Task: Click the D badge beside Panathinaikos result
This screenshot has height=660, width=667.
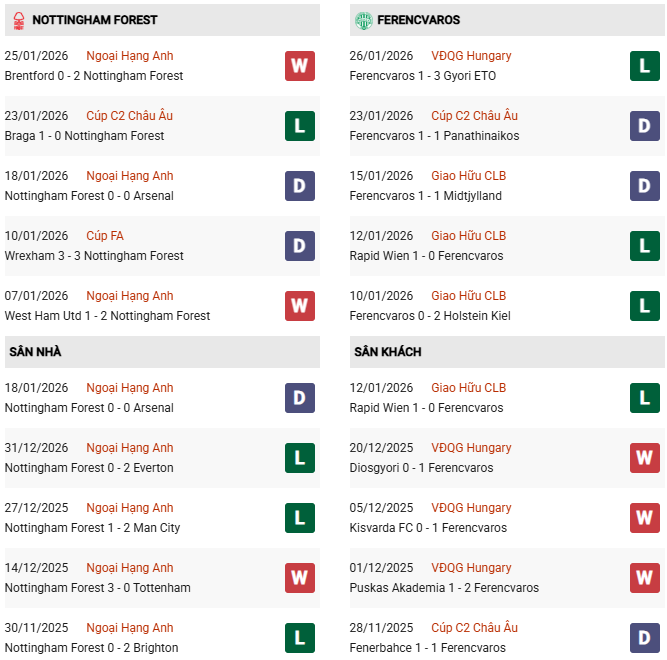Action: click(x=644, y=126)
